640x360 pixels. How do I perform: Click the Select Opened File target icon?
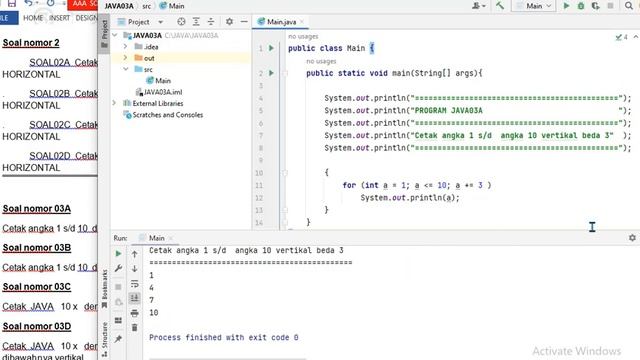tap(181, 22)
